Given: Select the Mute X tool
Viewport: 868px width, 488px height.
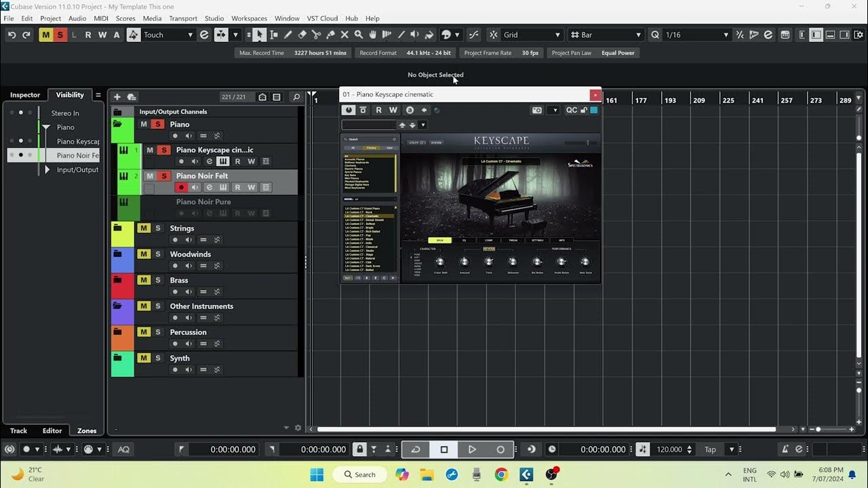Looking at the screenshot, I should [344, 35].
